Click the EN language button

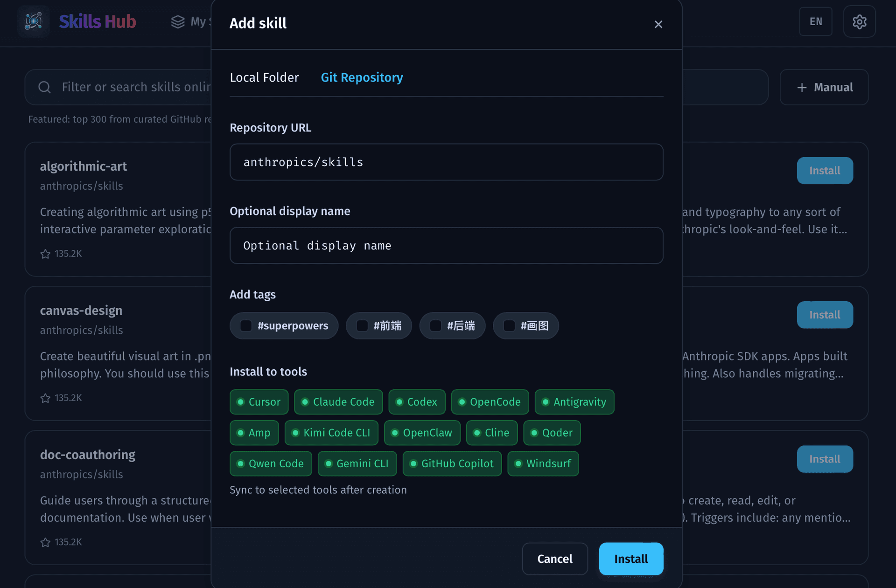(x=816, y=21)
